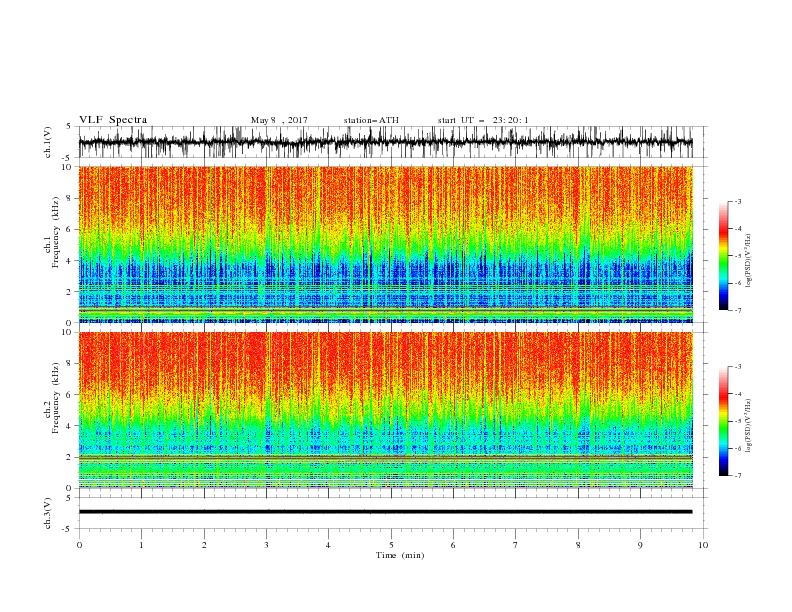Click the ch.1 "Frequency (kHz)" axis label

(x=56, y=232)
